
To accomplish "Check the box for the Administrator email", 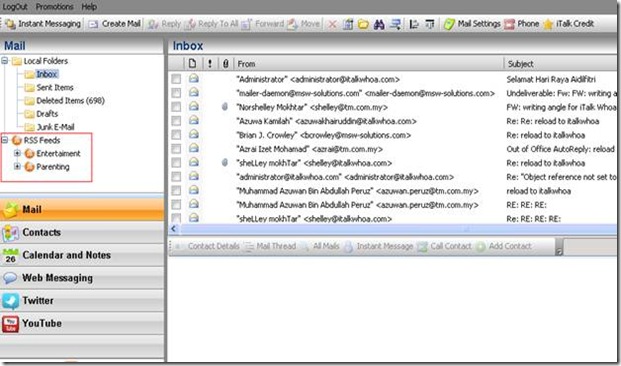I will coord(176,79).
